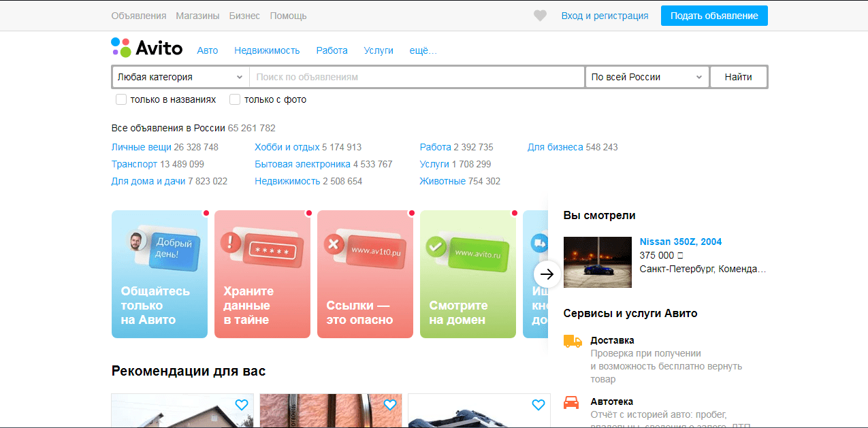Switch to the Авто category tab

[208, 50]
